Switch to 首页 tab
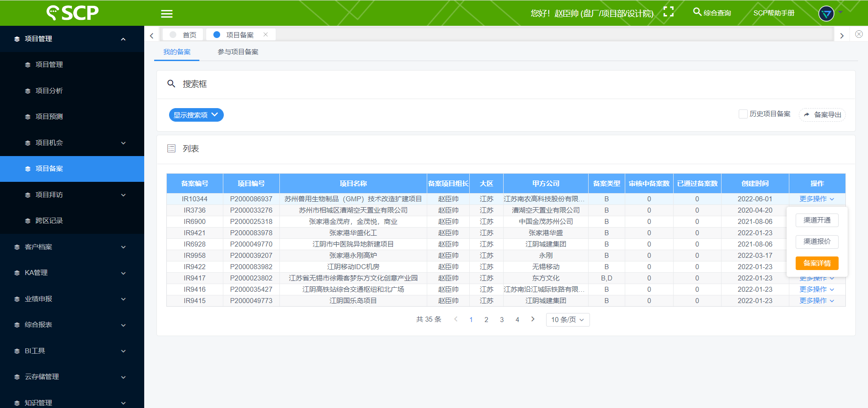 183,35
